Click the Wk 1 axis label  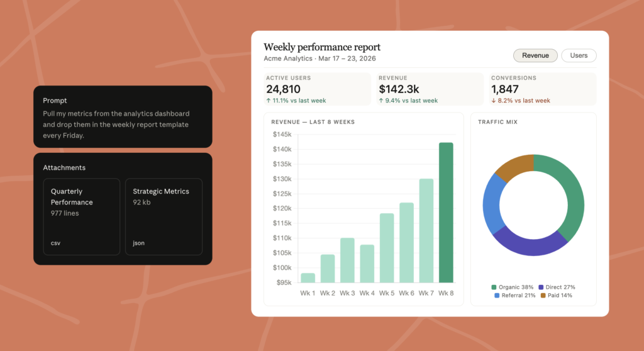coord(308,293)
